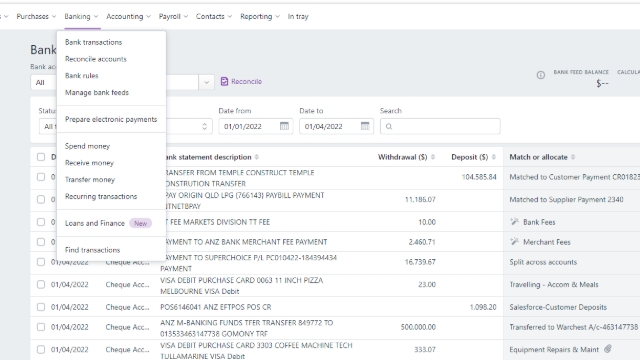Check the 11 INCH PIZZA row checkbox
Viewport: 640px width, 360px height.
[41, 284]
